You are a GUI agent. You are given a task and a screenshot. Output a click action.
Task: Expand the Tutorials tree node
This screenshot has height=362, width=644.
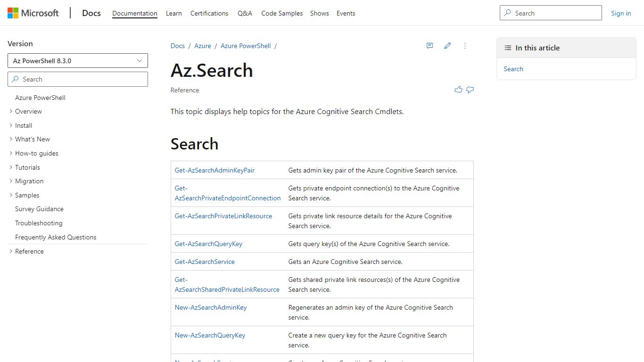coord(11,167)
